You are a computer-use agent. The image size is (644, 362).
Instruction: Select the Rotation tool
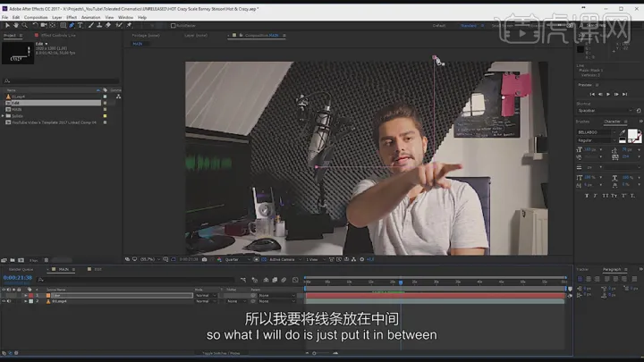35,25
